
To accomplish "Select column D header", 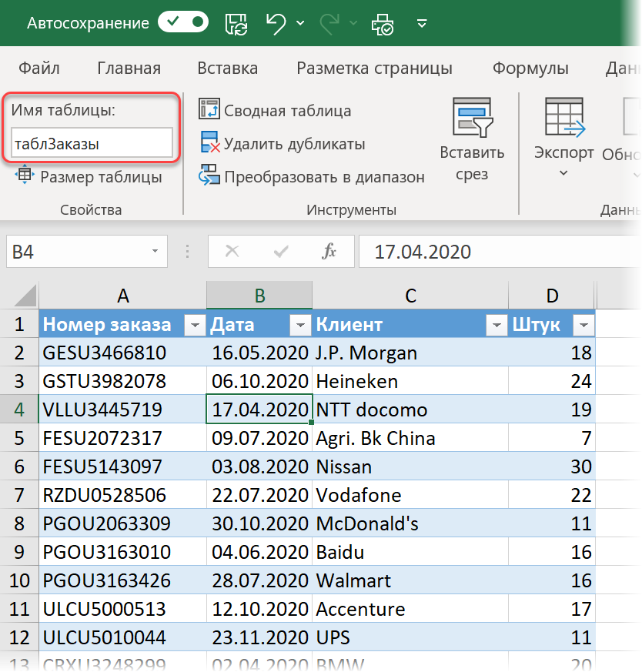I will [x=552, y=296].
